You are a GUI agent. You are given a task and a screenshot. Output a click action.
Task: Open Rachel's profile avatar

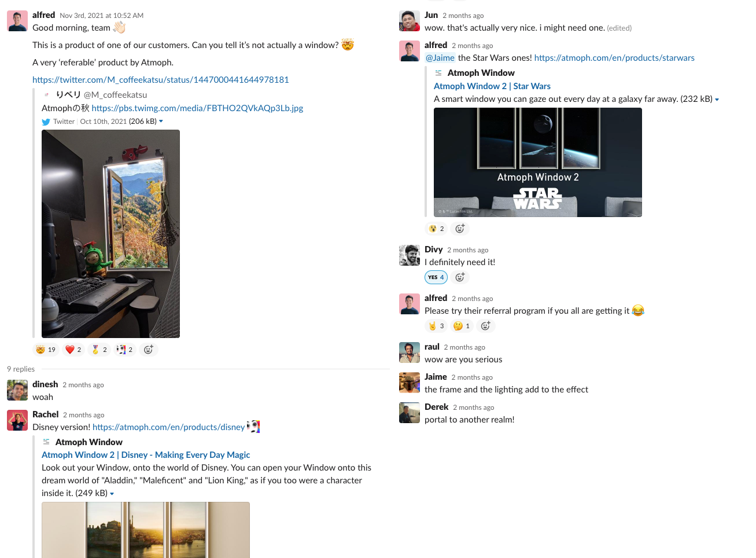[17, 420]
